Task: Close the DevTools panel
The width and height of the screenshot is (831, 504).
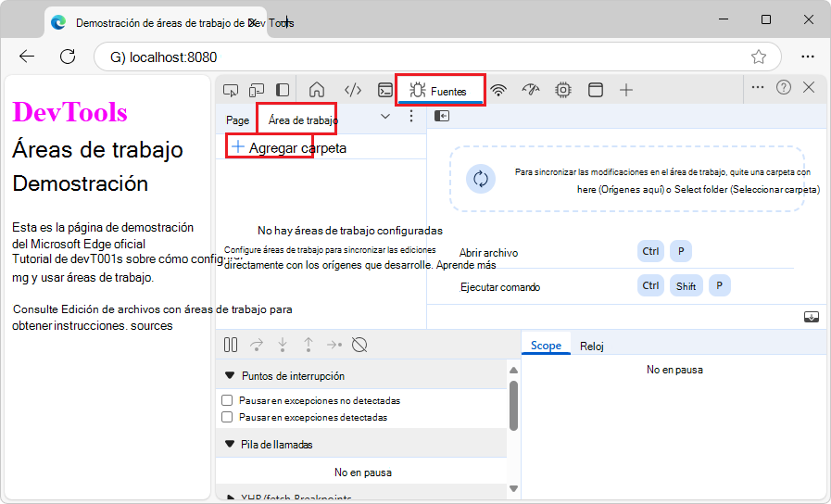Action: pos(809,87)
